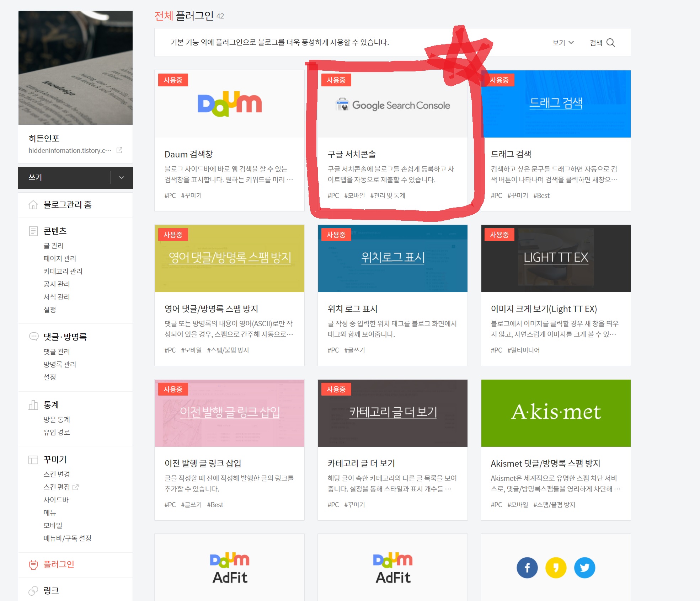The height and width of the screenshot is (601, 700).
Task: Click the #Best tag on 이전 발행 글 링크 삽입
Action: click(215, 505)
